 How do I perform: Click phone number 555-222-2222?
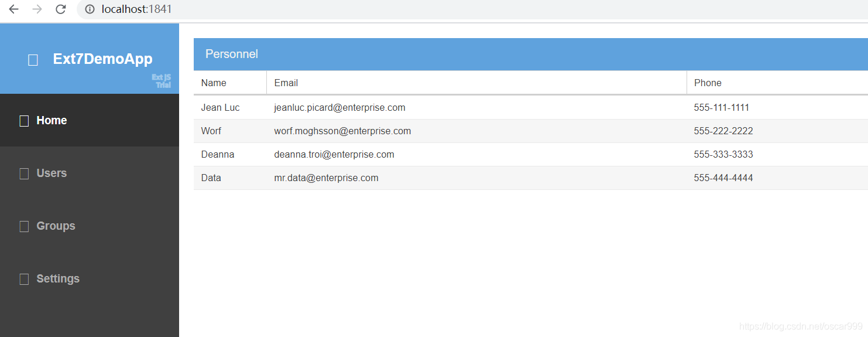(x=723, y=131)
